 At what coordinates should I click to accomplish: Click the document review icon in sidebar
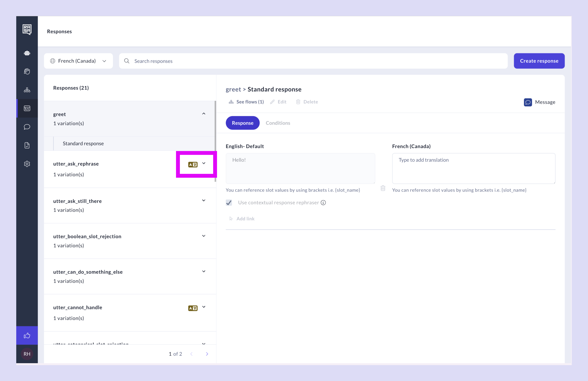click(x=27, y=145)
